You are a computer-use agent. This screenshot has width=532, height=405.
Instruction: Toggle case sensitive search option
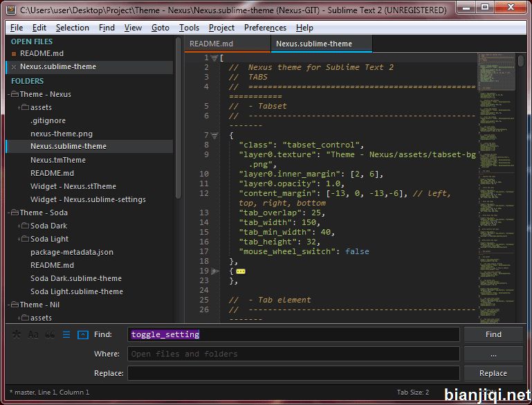[x=33, y=334]
